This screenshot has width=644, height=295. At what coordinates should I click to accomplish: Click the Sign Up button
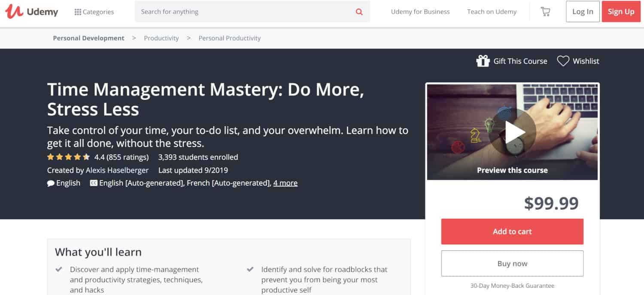pyautogui.click(x=621, y=12)
